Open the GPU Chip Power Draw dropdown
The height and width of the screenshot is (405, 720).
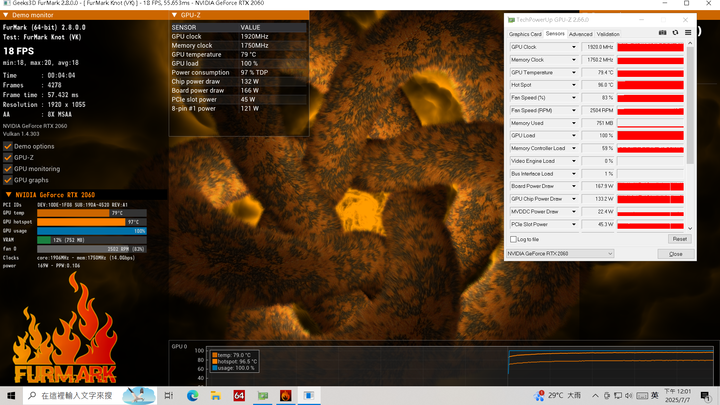click(x=574, y=199)
